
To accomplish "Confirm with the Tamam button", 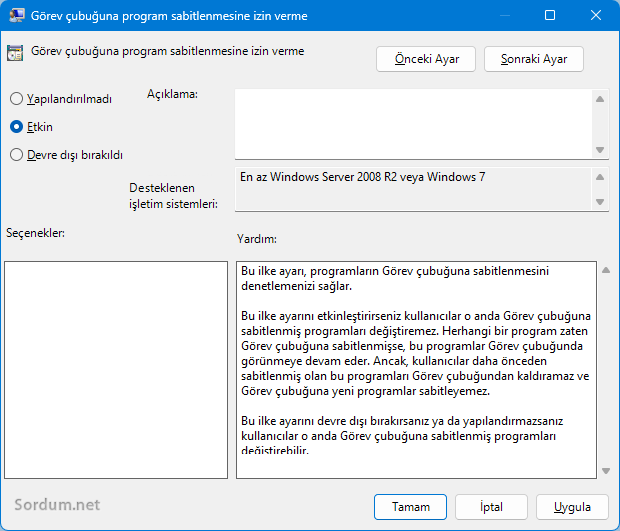I will pos(411,507).
